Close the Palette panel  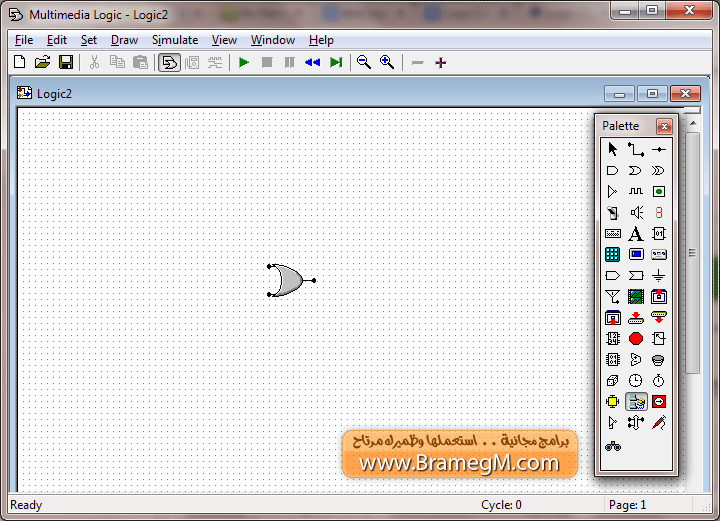(x=664, y=126)
